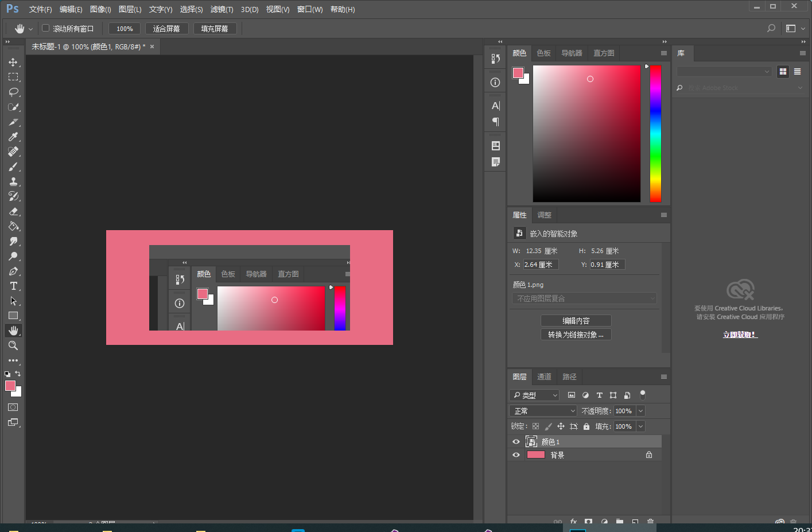Open the 类型 layer filter dropdown

coord(534,395)
